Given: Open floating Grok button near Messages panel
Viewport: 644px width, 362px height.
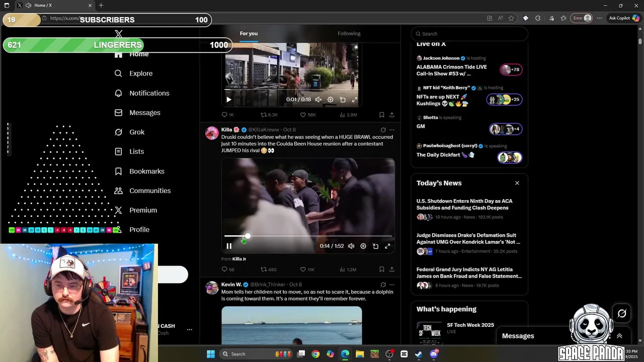Looking at the screenshot, I should (x=622, y=313).
